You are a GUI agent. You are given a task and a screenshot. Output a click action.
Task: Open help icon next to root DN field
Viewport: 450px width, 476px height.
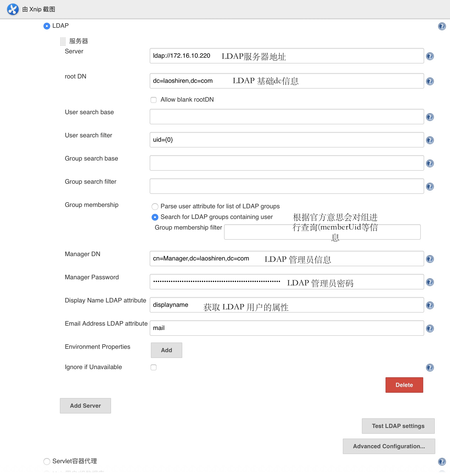tap(430, 81)
